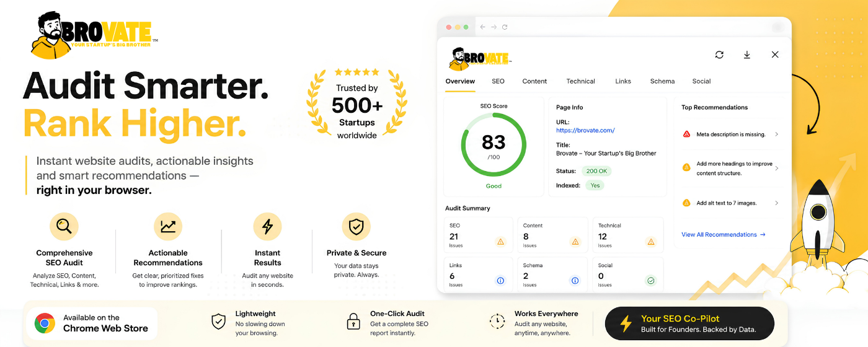Click 'Audit Summary' heading text

(467, 208)
